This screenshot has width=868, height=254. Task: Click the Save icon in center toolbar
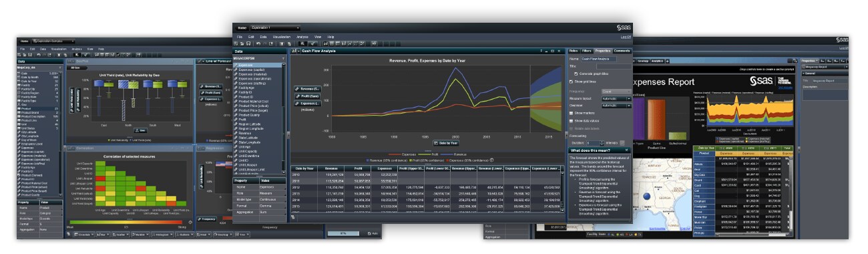[248, 43]
